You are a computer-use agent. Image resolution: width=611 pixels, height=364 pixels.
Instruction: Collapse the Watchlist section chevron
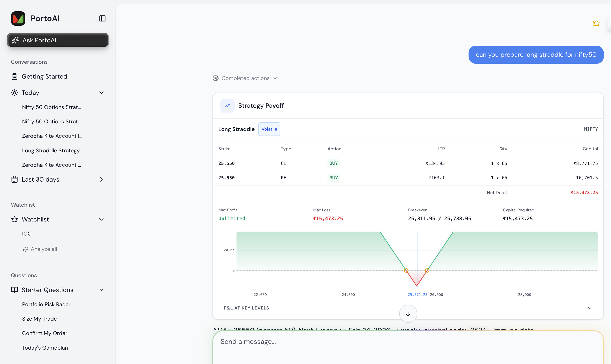pos(101,219)
